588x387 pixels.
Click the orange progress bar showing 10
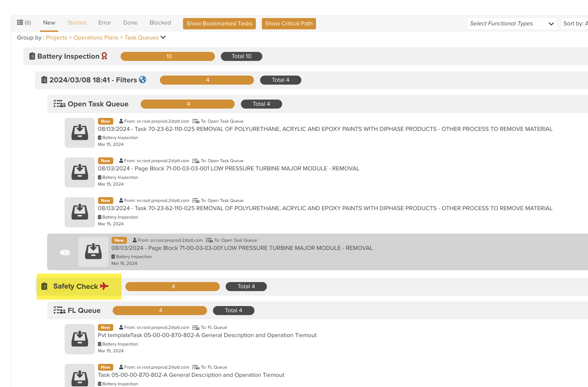point(168,56)
